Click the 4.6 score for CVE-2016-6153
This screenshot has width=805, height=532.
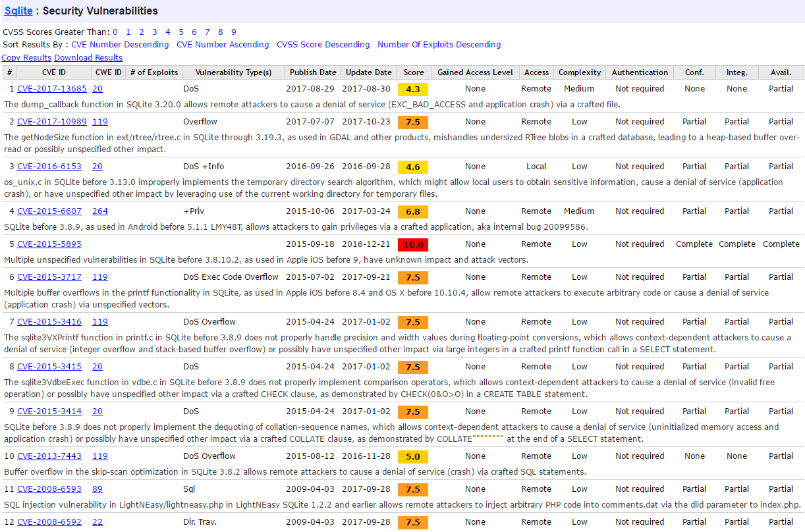pyautogui.click(x=413, y=167)
